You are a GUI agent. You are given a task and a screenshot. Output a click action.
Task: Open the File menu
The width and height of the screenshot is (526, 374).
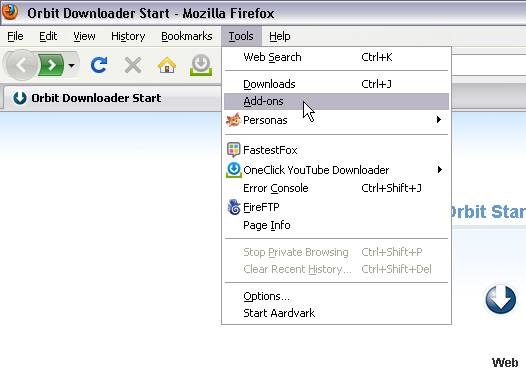(15, 36)
